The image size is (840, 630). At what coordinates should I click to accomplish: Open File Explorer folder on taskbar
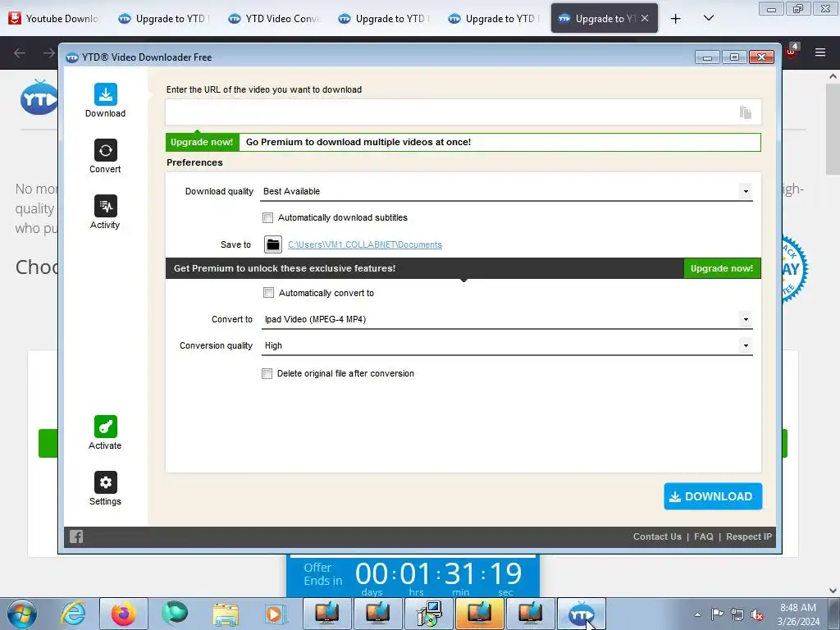coord(226,614)
